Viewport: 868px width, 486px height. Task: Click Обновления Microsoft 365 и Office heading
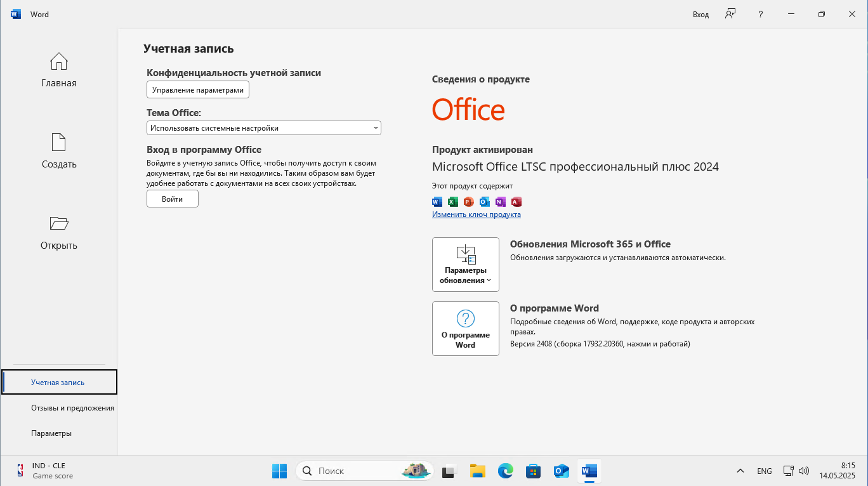click(590, 244)
